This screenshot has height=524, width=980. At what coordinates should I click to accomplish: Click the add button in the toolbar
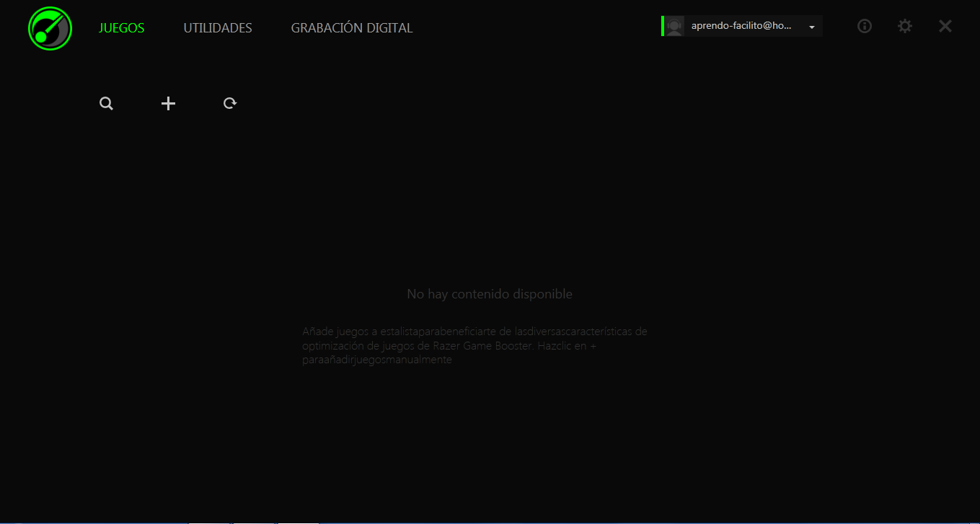coord(168,103)
